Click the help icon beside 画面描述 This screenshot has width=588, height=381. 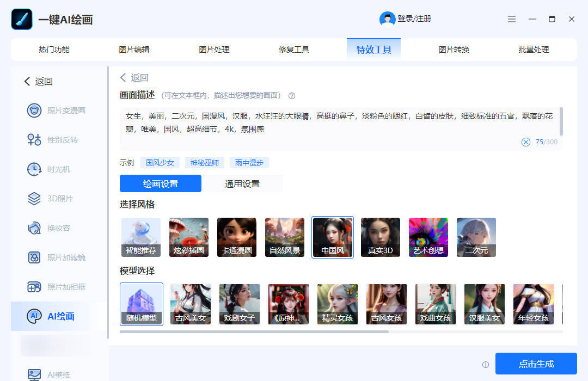tap(292, 96)
